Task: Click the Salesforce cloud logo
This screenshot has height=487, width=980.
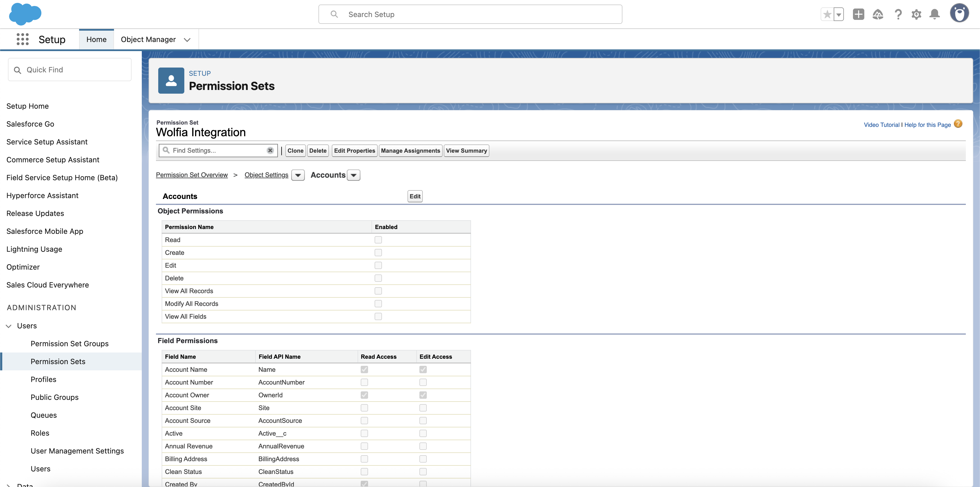Action: click(x=25, y=14)
